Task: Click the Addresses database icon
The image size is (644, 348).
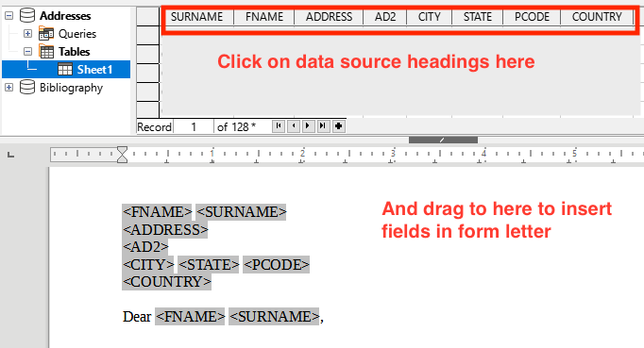Action: click(x=27, y=16)
